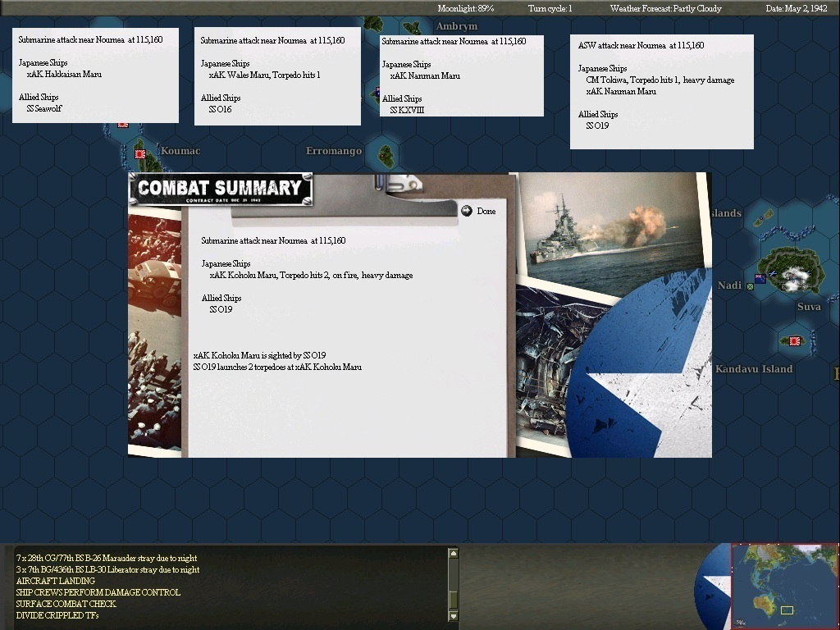
Task: Click the flag icon left of Suva island
Action: click(760, 278)
